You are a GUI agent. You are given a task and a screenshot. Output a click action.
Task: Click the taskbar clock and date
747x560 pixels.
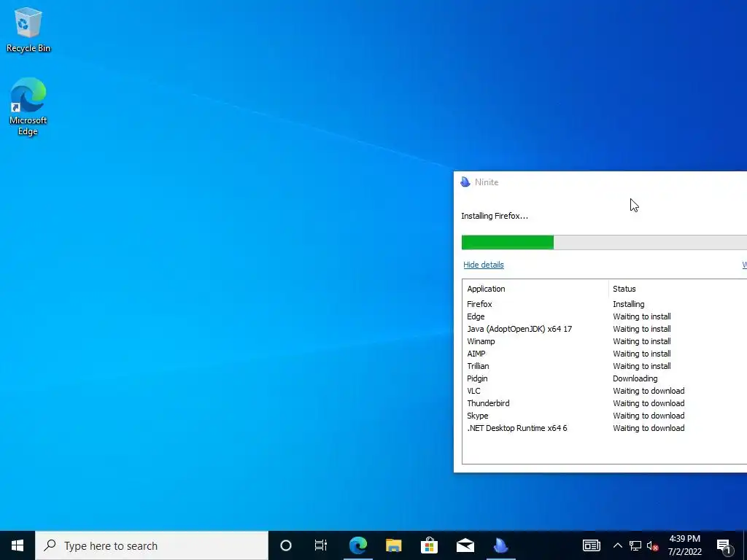(684, 545)
